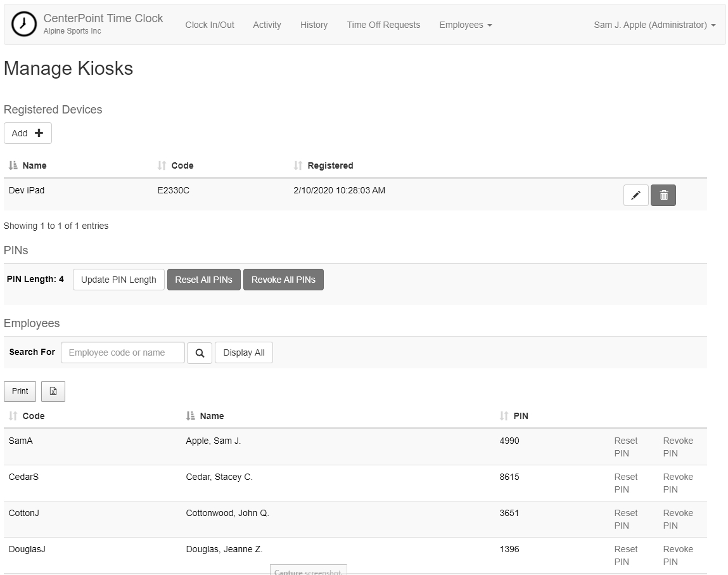
Task: Open the Sam J. Apple administrator menu
Action: coord(654,25)
